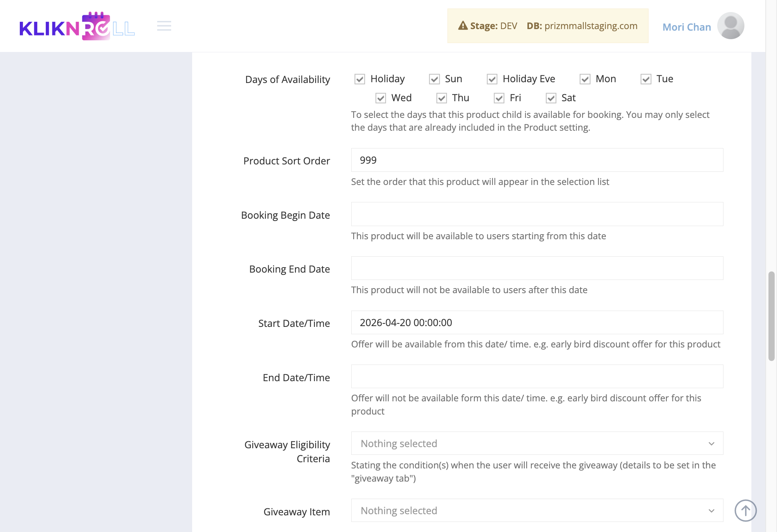Select the Start Date/Time field
Screen dimensions: 777x532
click(537, 322)
